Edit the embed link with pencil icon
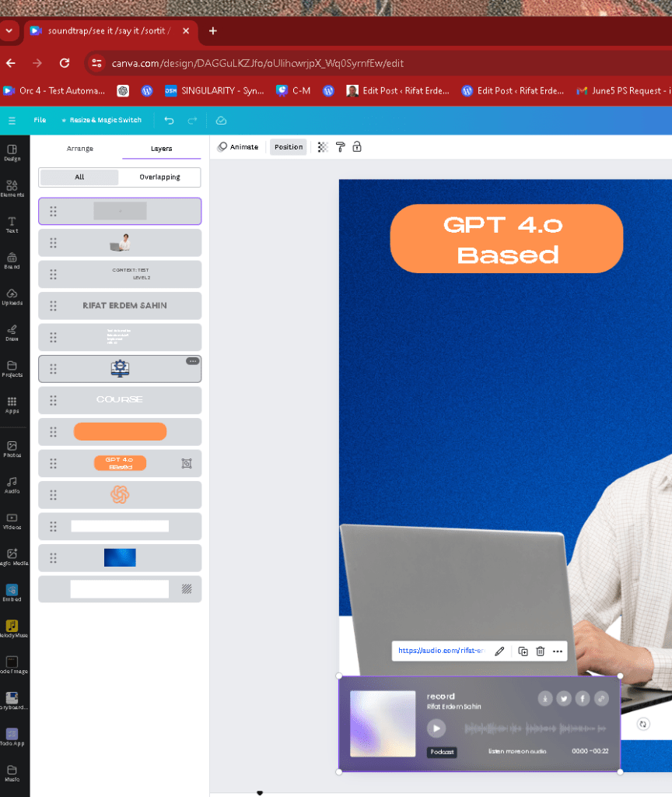 (500, 651)
